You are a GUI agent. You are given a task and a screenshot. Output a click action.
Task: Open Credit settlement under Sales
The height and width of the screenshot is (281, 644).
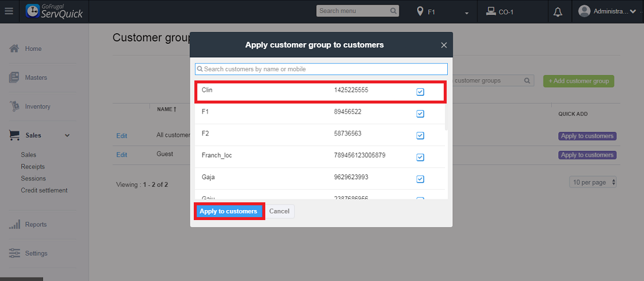point(44,190)
